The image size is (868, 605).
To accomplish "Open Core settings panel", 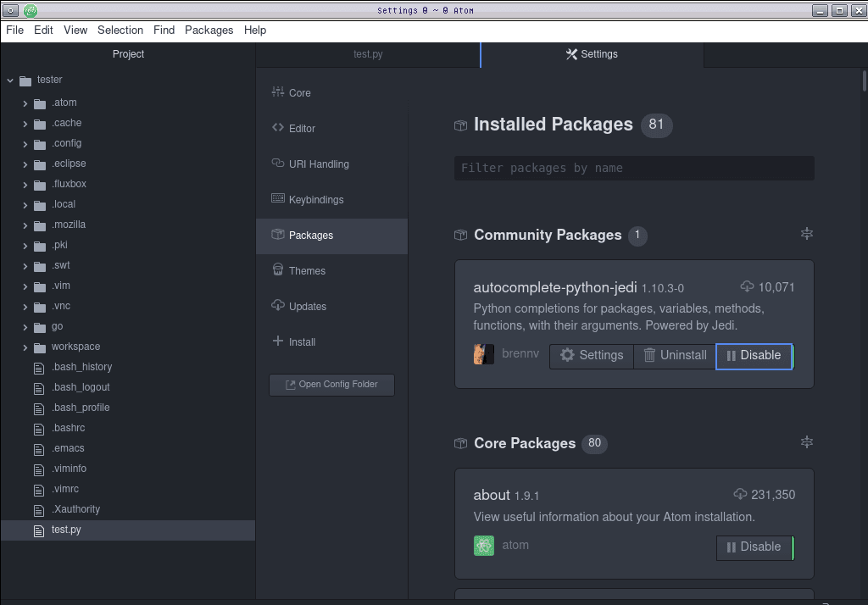I will tap(299, 93).
